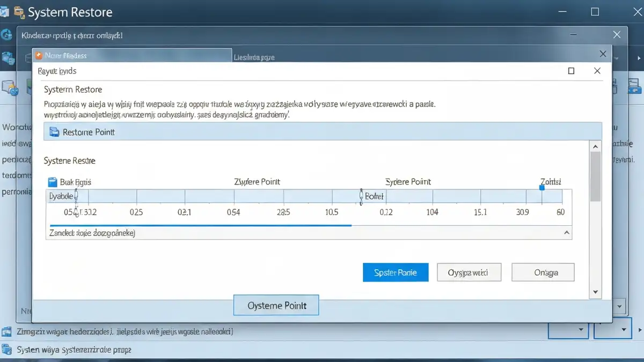
Task: Close the Rayut byids dialog
Action: (x=597, y=71)
